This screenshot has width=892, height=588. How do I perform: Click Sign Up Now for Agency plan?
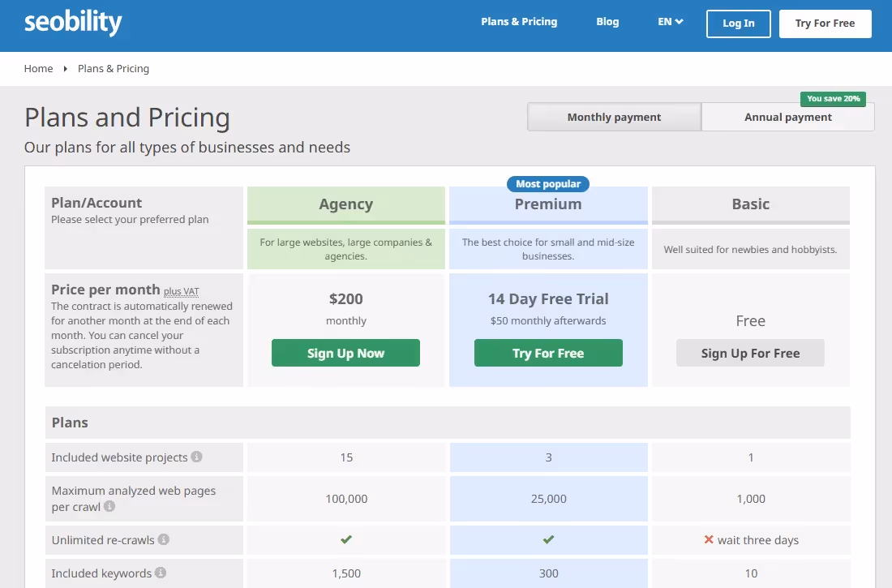click(x=346, y=353)
